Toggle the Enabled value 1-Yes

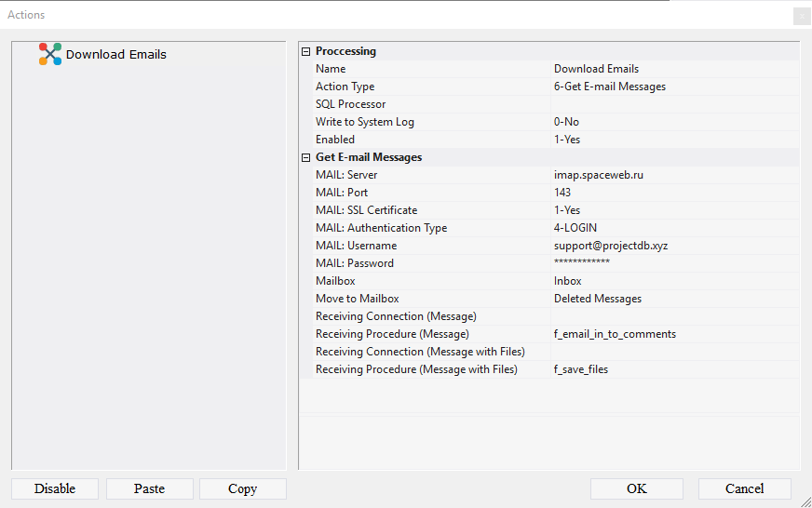674,140
